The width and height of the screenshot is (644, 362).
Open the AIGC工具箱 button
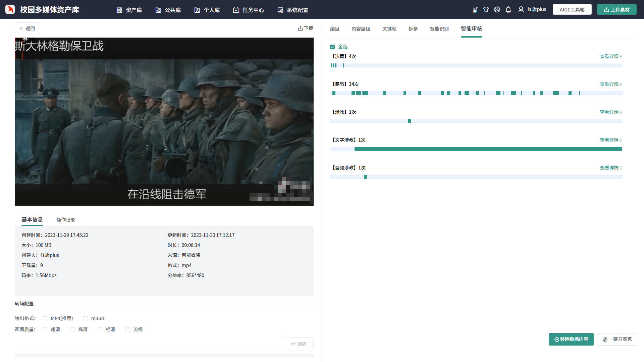[x=572, y=10]
